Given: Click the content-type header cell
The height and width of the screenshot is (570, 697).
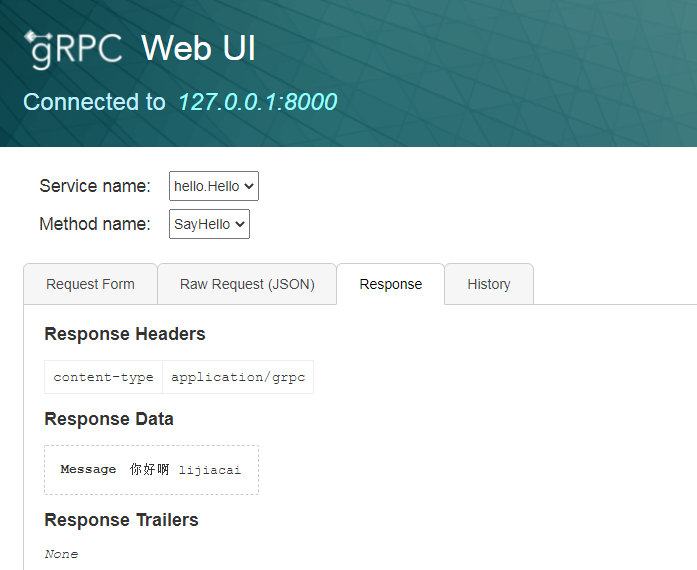Looking at the screenshot, I should [x=104, y=377].
